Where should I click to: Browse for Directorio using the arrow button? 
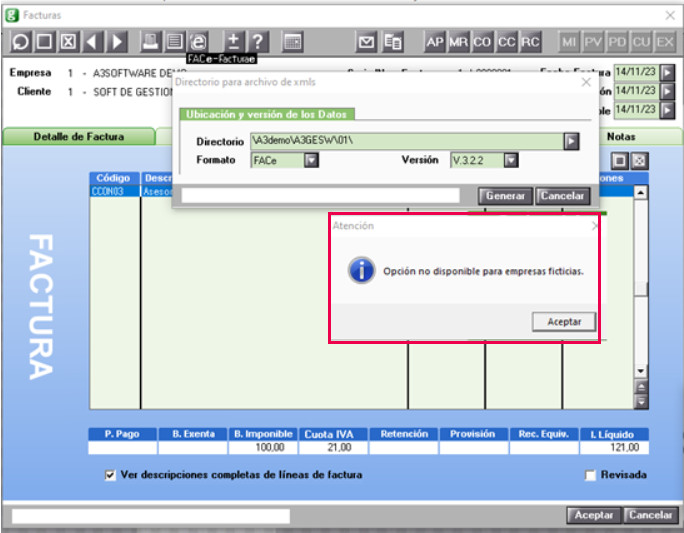571,141
